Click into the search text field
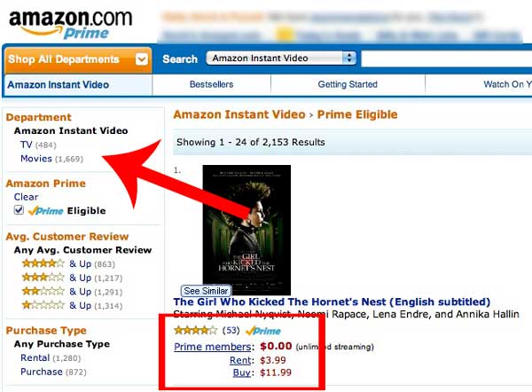The width and height of the screenshot is (532, 392). 447,59
